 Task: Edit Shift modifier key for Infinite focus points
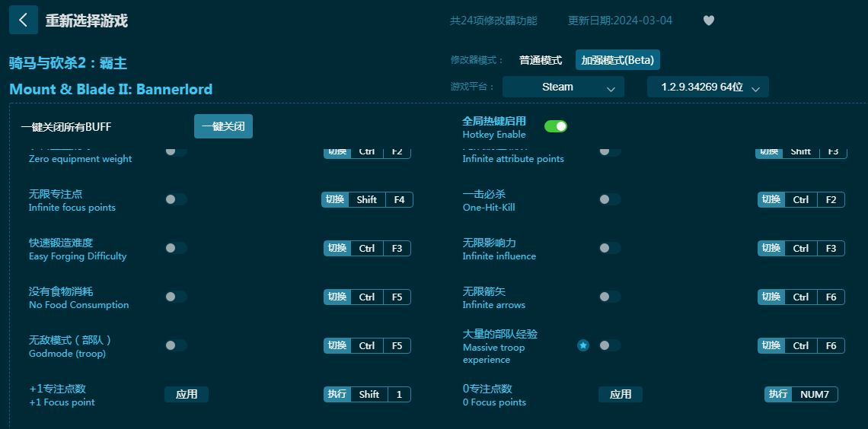coord(367,199)
